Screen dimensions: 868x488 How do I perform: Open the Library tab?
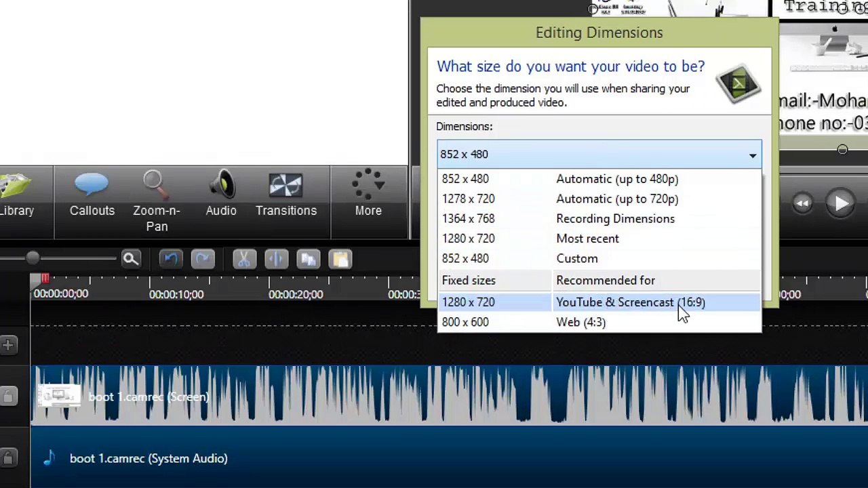16,196
